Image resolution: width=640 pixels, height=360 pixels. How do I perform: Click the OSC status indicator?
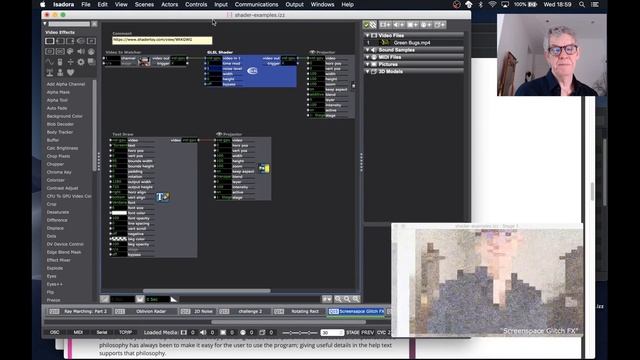[54, 332]
